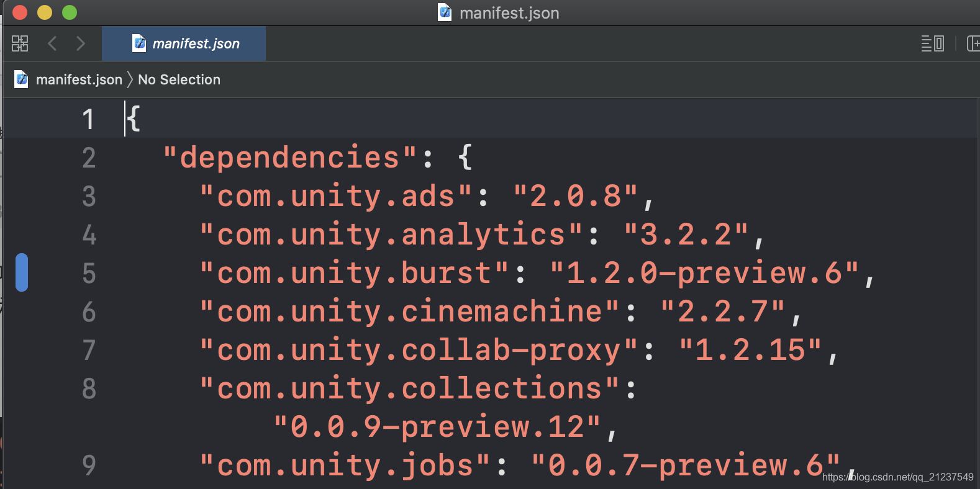Minimize the window with the yellow button
Screen dimensions: 980x489
coord(45,12)
